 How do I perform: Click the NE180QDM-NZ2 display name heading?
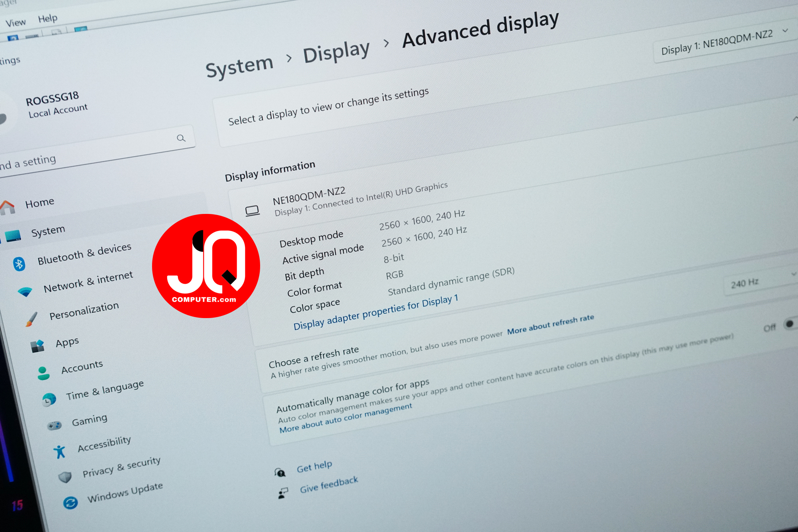point(309,196)
